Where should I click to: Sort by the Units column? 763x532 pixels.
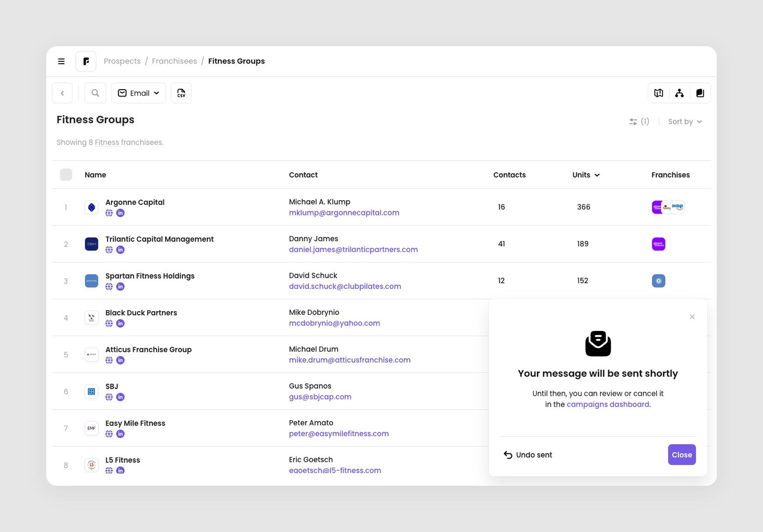click(586, 175)
